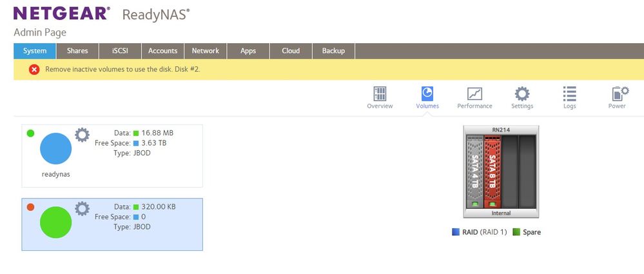
Task: Click blue Free Space swatch showing 0
Action: 136,217
